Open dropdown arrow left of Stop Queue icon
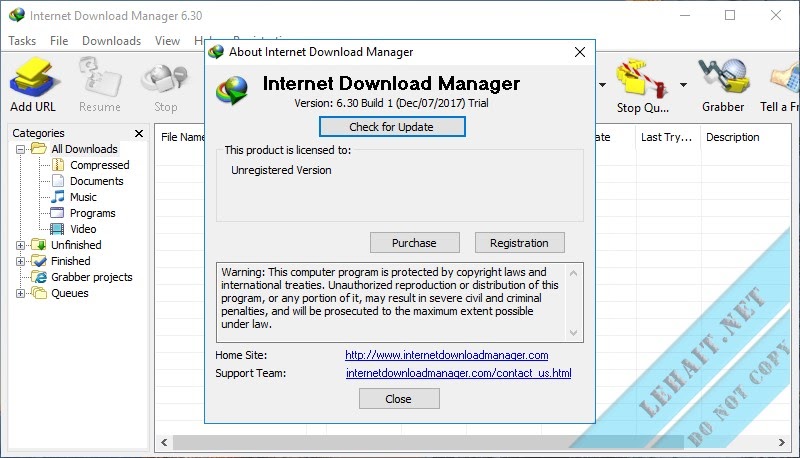The image size is (800, 458). click(603, 85)
